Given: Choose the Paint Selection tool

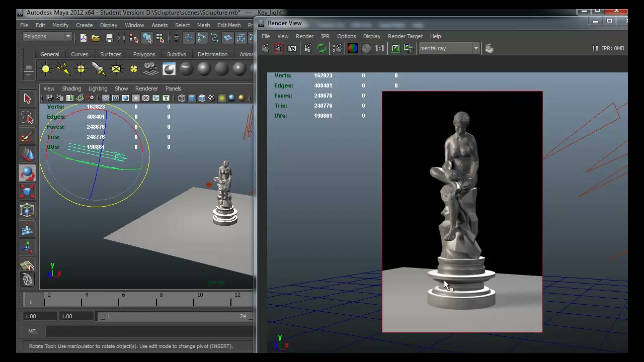Looking at the screenshot, I should [28, 136].
